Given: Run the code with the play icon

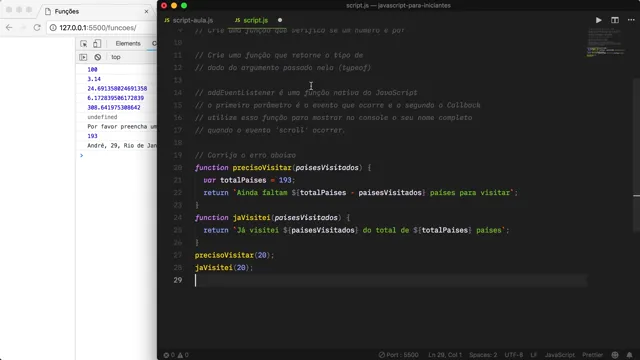Looking at the screenshot, I should coord(598,20).
